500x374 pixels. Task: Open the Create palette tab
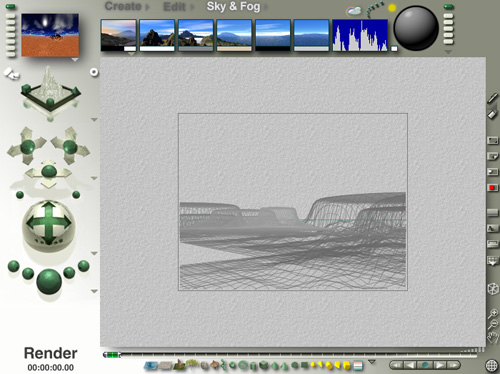[x=123, y=6]
